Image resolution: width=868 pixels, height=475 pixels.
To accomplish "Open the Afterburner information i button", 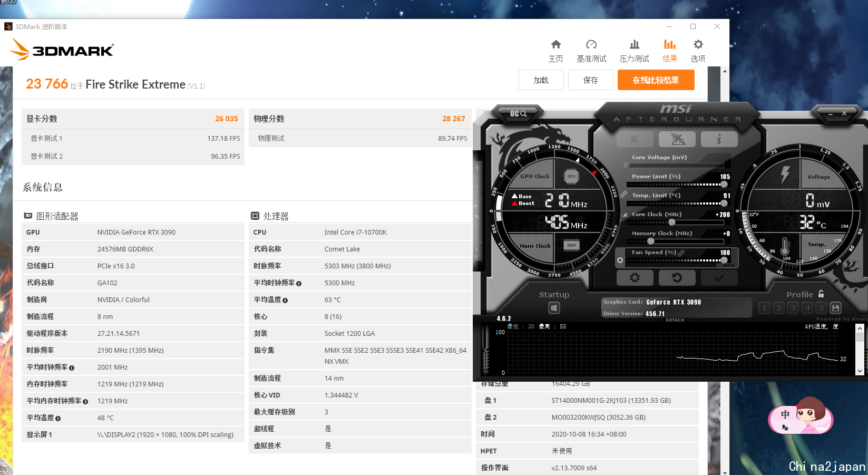I will (719, 139).
